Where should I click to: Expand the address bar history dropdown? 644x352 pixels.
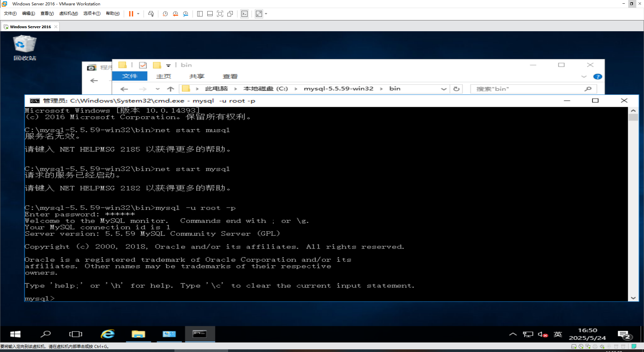tap(443, 89)
